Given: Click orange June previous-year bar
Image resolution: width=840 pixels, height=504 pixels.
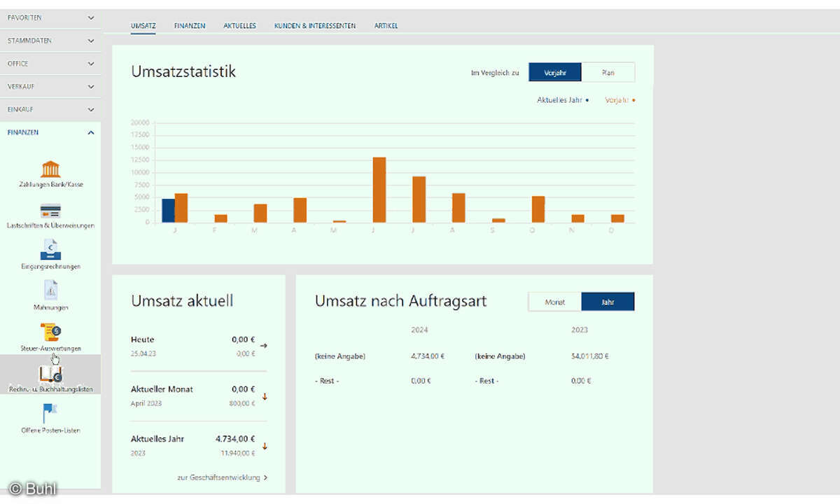Looking at the screenshot, I should click(x=379, y=190).
